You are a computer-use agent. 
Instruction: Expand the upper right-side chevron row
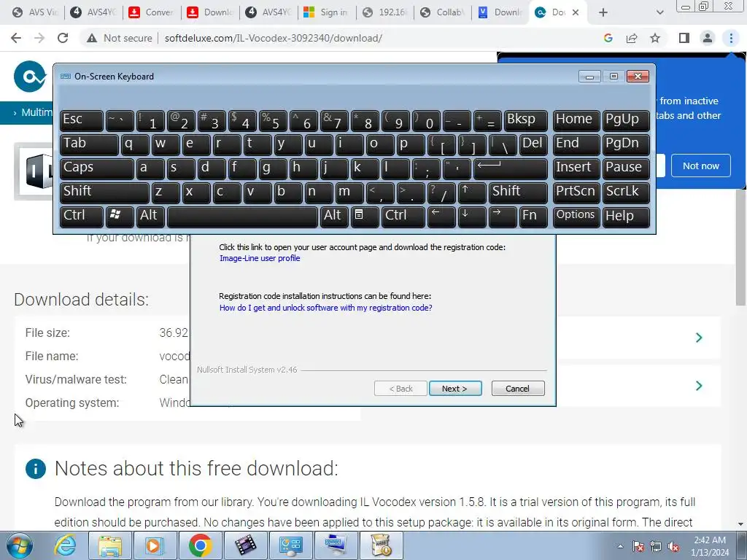click(x=699, y=338)
